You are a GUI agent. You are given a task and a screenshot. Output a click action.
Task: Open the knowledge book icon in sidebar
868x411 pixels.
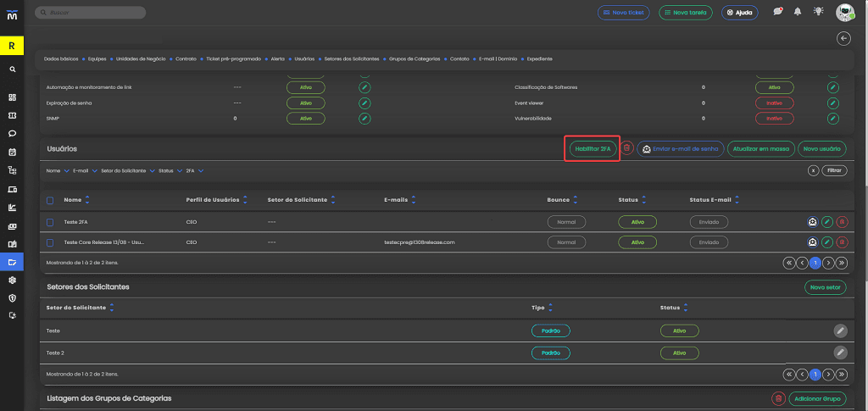(x=12, y=244)
